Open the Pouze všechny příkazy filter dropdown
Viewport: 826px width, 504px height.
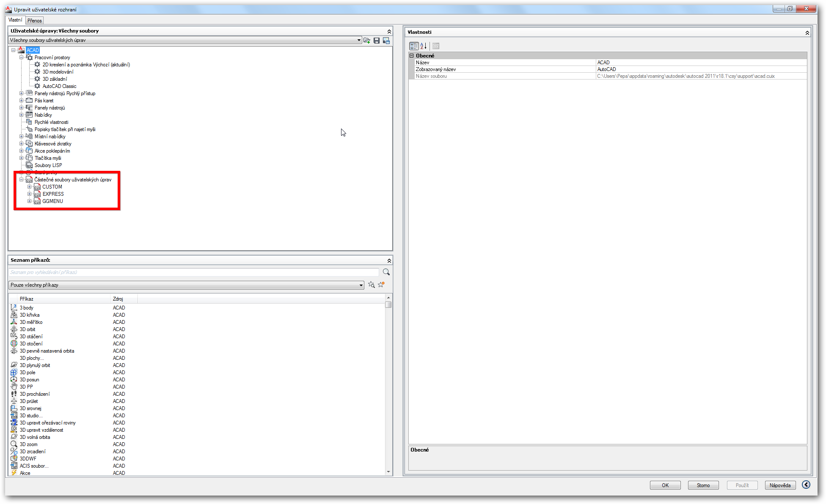point(361,285)
